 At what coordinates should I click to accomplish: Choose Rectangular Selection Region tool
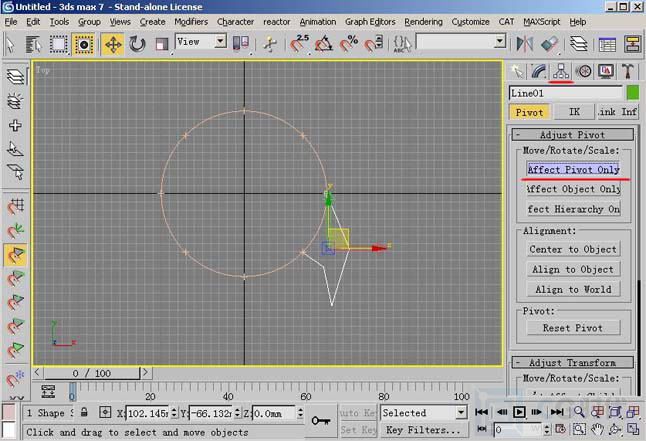tap(58, 44)
